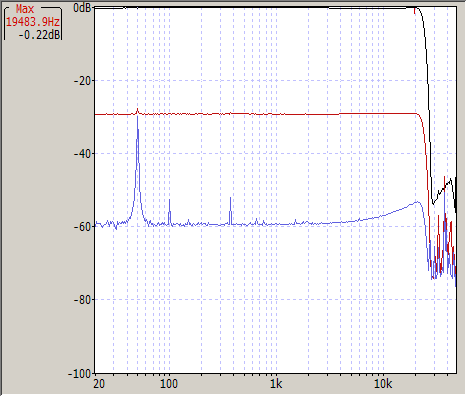Click the red marker at 19.4 kHz on top
This screenshot has width=467, height=396.
click(415, 10)
